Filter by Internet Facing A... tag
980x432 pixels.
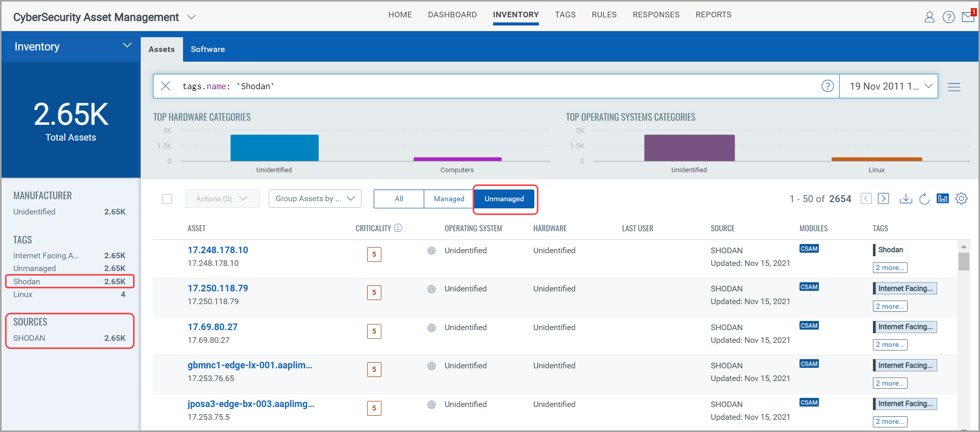tap(69, 256)
